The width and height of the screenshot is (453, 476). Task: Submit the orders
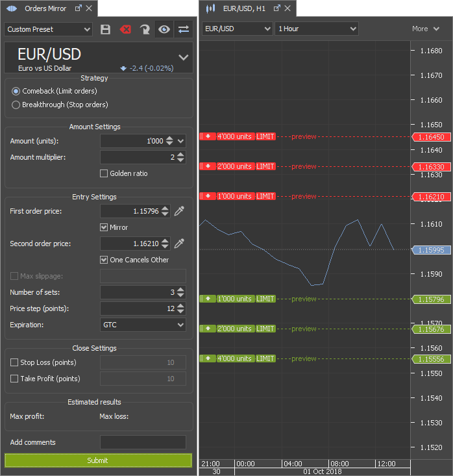tap(98, 460)
